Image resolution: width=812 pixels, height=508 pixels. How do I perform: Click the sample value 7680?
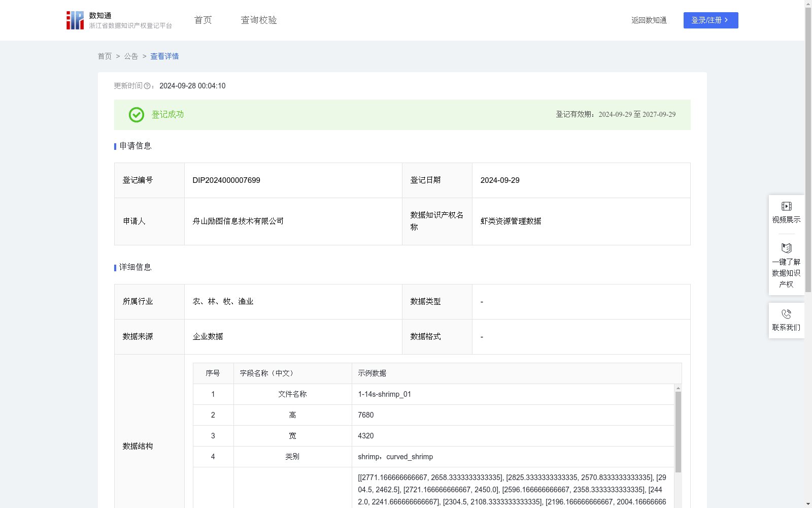[366, 415]
